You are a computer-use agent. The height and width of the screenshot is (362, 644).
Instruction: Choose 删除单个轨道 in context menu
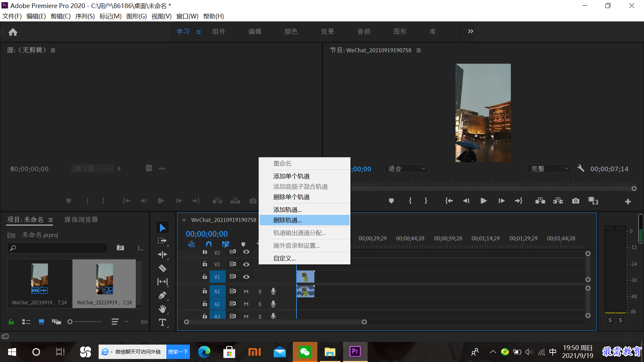[305, 197]
